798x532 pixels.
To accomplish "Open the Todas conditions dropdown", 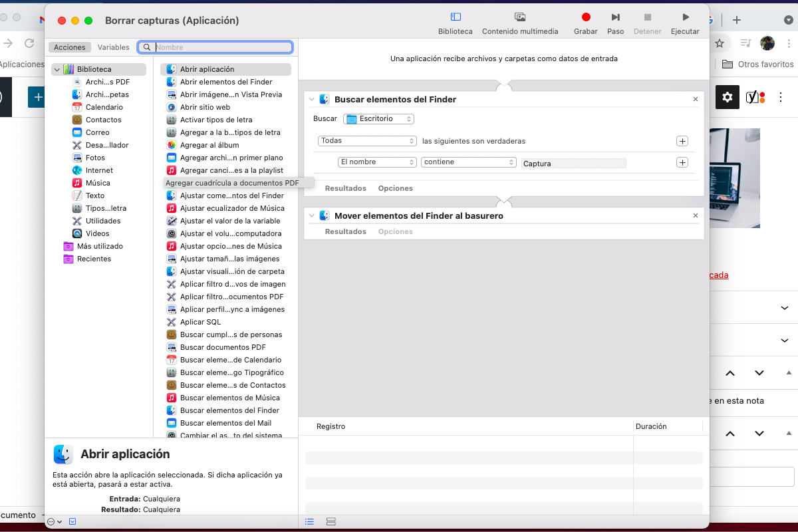I will (367, 141).
